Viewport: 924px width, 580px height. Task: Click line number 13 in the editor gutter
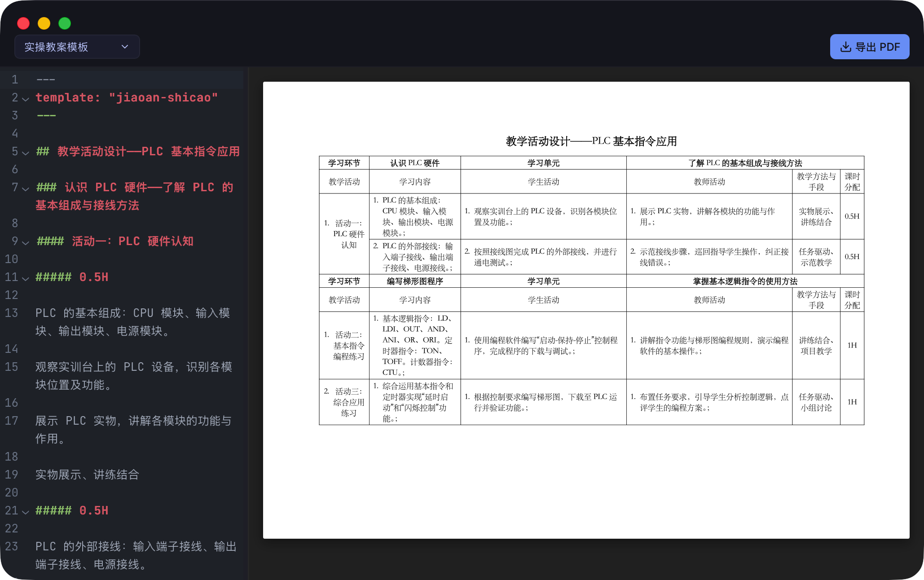(x=11, y=313)
